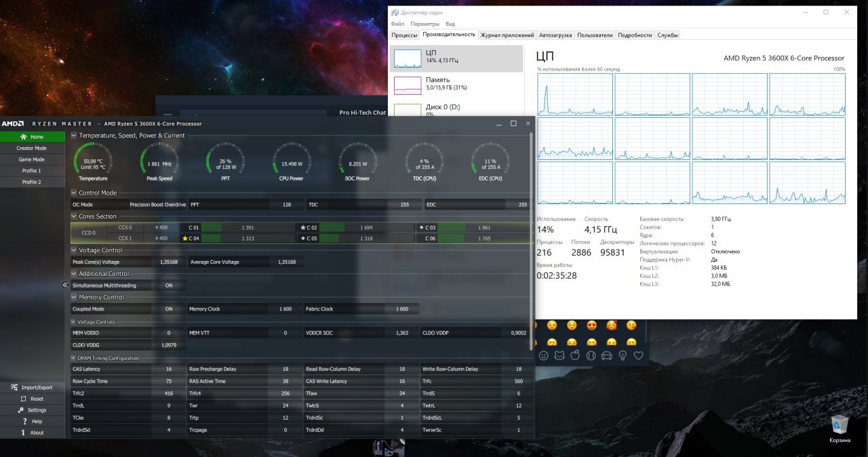Click the dot marker on core C 03
This screenshot has width=868, height=457.
[422, 228]
